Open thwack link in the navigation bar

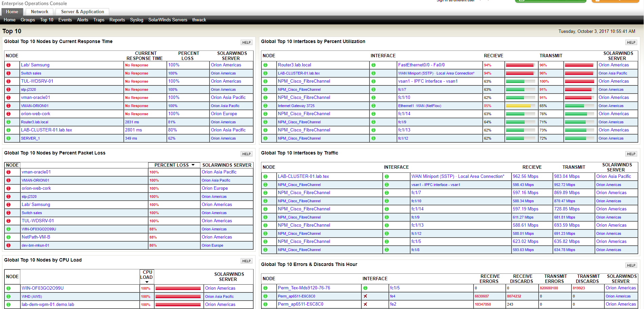tap(199, 20)
